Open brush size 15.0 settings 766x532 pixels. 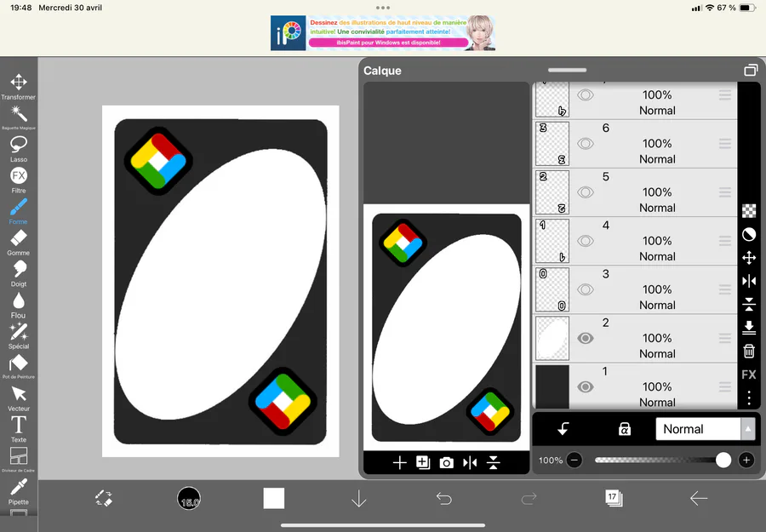click(x=189, y=498)
